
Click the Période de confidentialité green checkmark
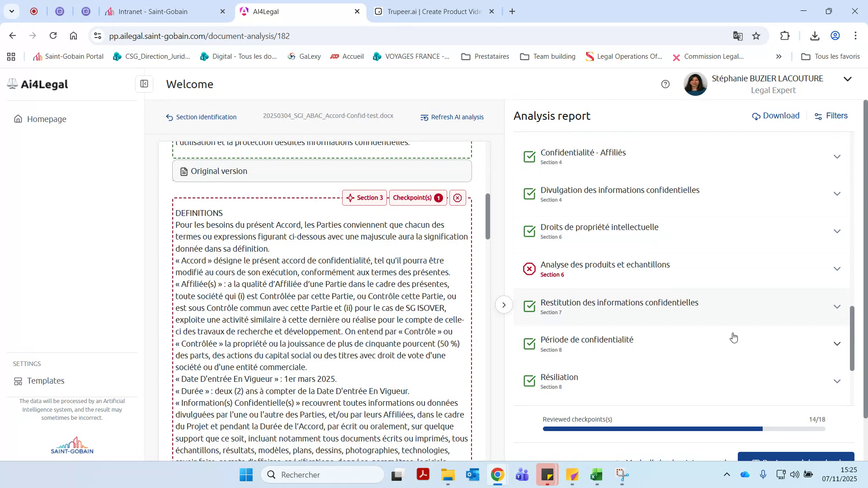[529, 343]
